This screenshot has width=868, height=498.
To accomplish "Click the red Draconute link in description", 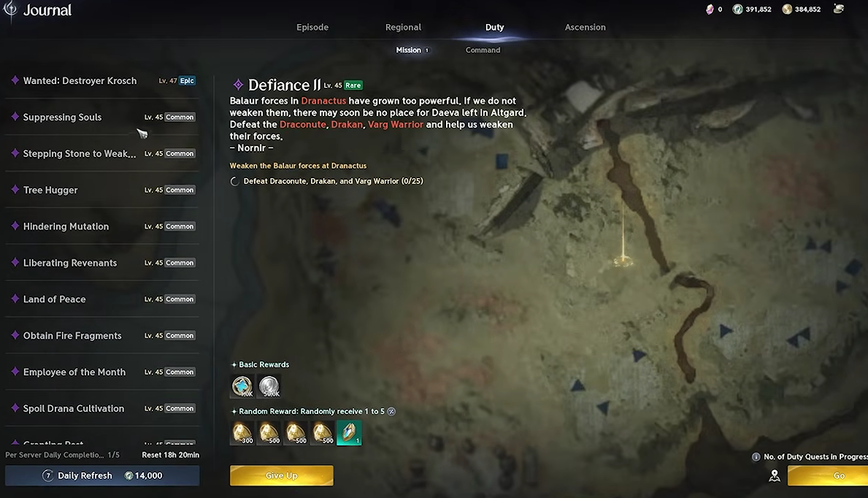I will (303, 125).
